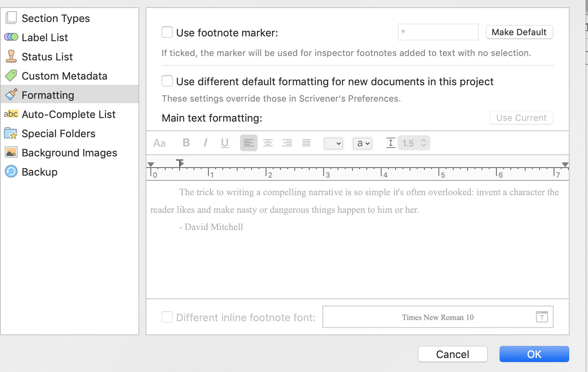Open the Aa font panel

pos(159,143)
